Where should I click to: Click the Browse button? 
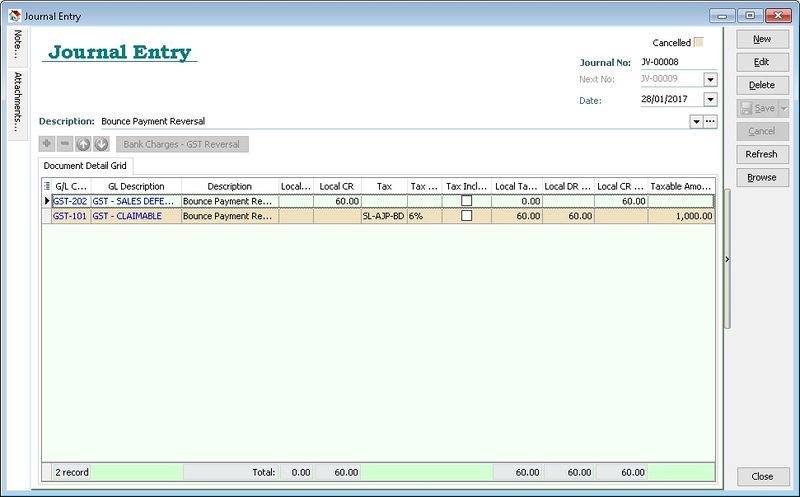tap(762, 178)
